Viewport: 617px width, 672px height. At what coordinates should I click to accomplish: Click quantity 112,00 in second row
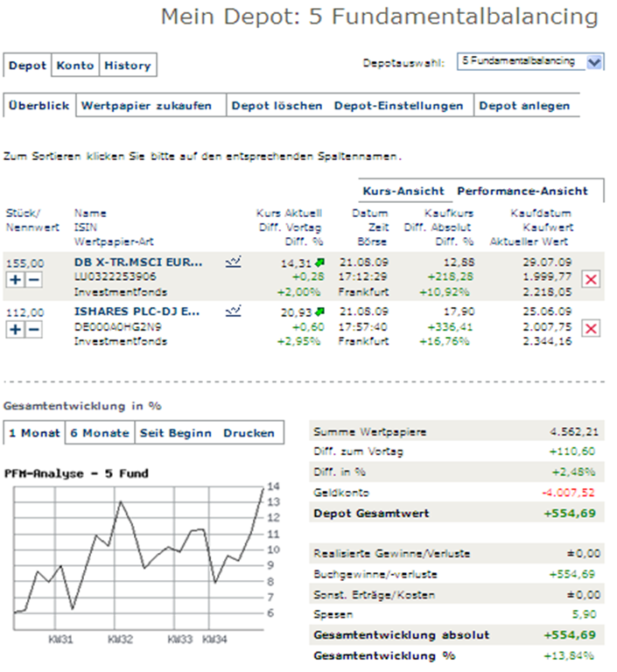click(x=25, y=312)
